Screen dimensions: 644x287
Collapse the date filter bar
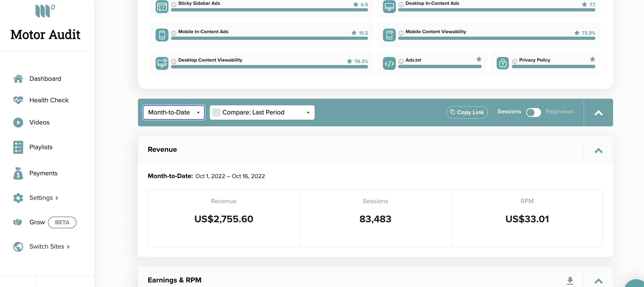[x=598, y=113]
